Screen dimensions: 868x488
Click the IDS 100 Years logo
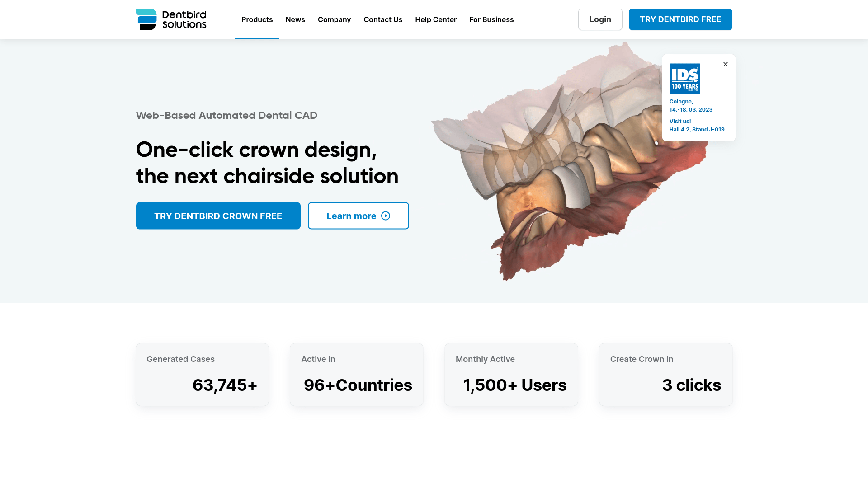pyautogui.click(x=684, y=79)
